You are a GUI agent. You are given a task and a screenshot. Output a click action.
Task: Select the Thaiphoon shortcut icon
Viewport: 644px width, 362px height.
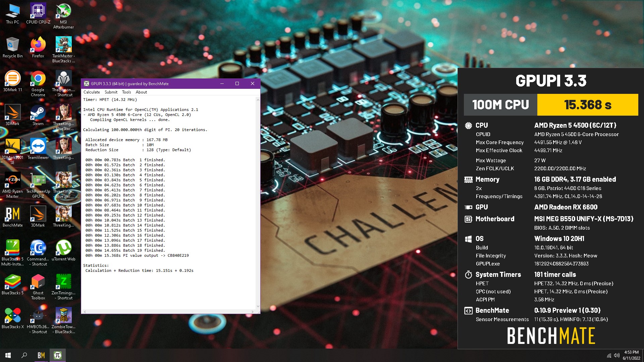[x=63, y=83]
